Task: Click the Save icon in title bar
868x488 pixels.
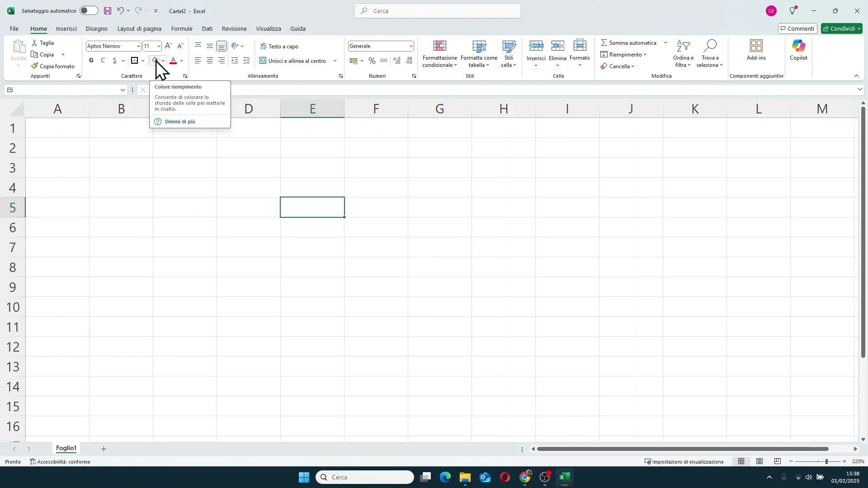Action: [108, 11]
